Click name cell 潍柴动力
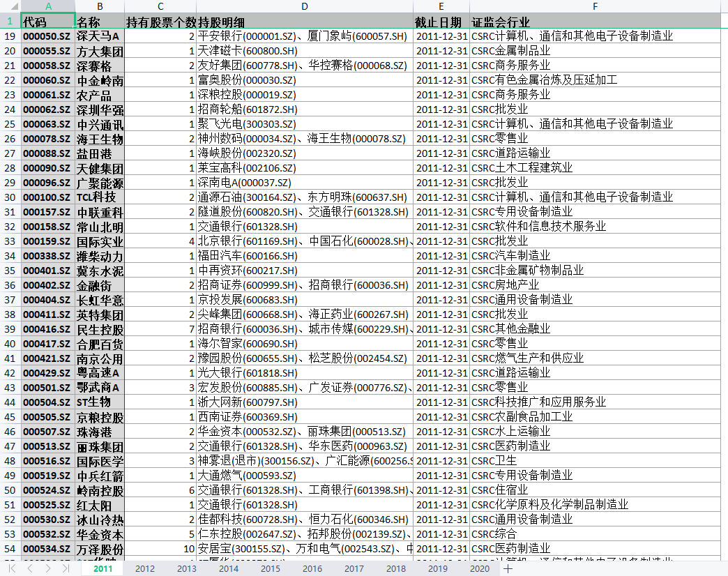 (x=100, y=256)
